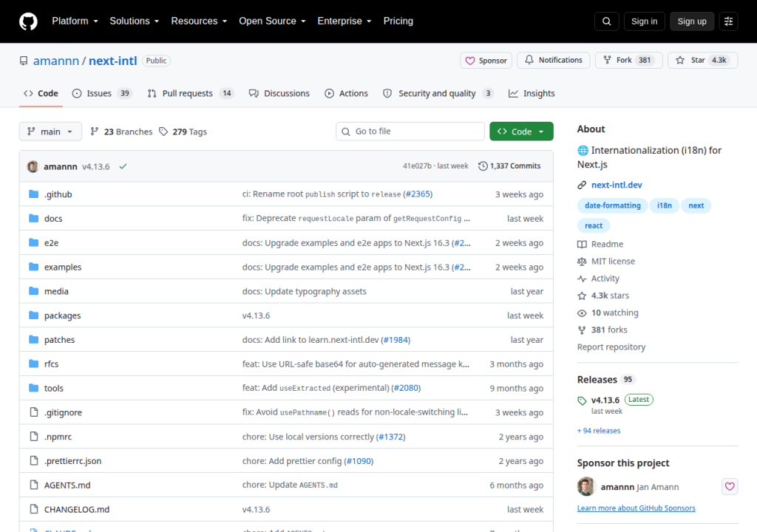Viewport: 757px width, 532px height.
Task: Click the examples folder icon
Action: coord(33,267)
